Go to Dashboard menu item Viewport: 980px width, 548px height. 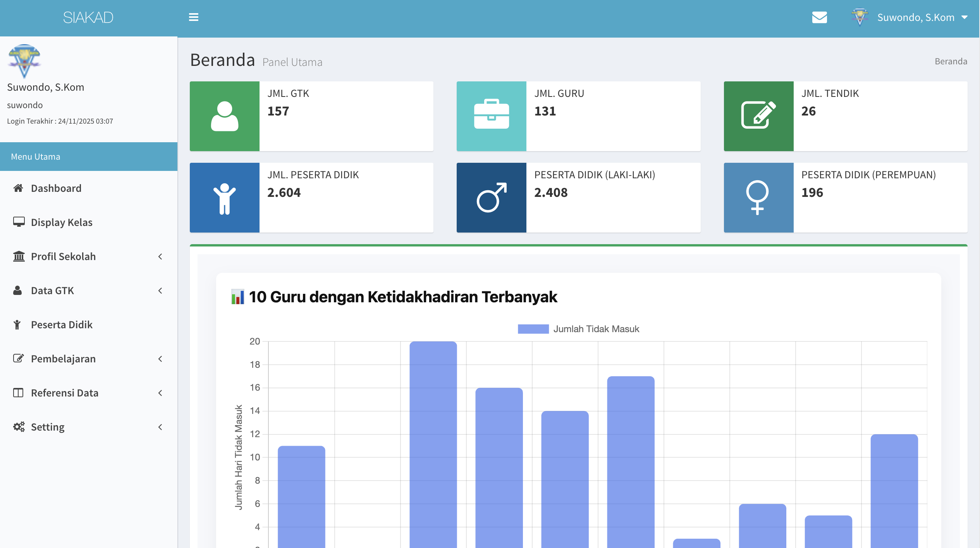pos(56,188)
